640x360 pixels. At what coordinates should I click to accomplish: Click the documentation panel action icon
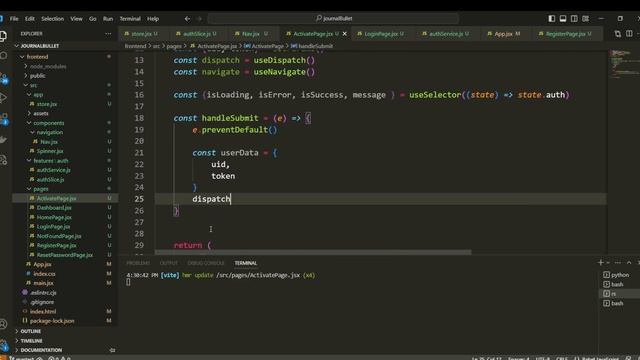point(112,350)
